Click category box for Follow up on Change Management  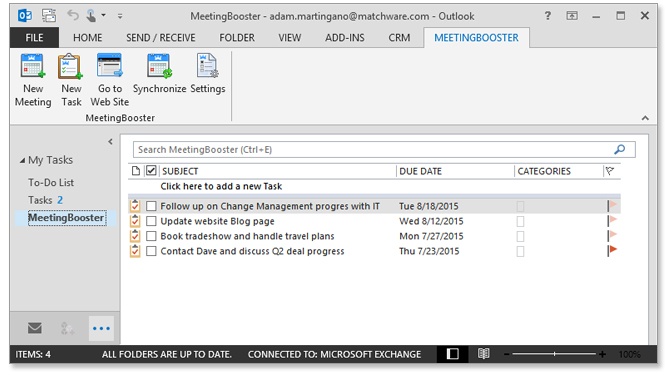click(520, 206)
